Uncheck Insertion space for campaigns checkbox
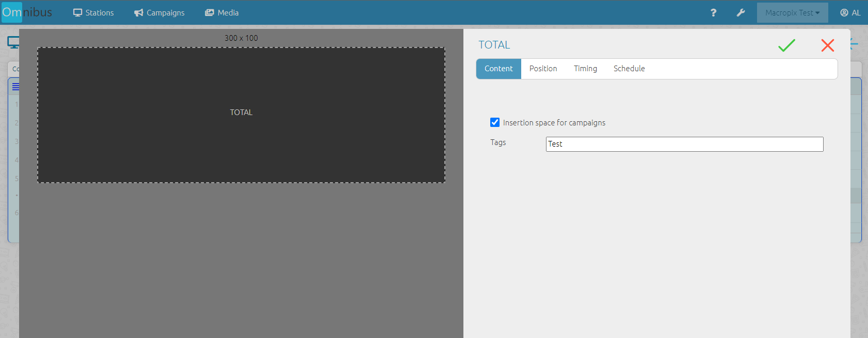 [x=495, y=122]
